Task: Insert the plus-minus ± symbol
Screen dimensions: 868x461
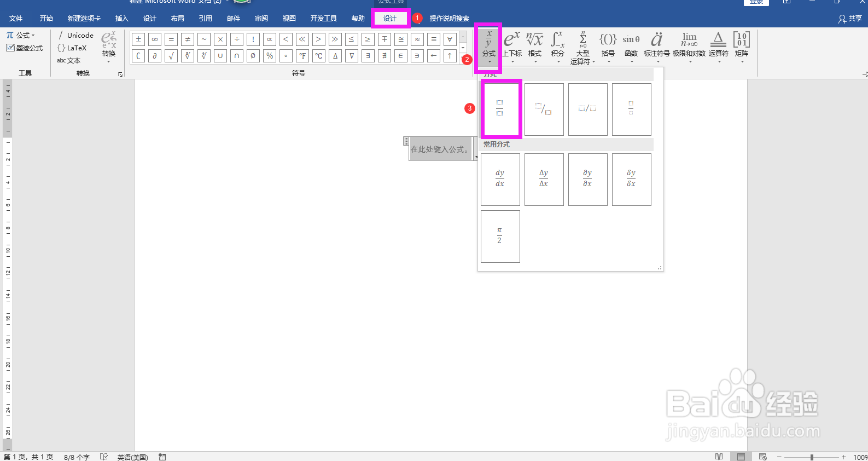Action: point(138,39)
